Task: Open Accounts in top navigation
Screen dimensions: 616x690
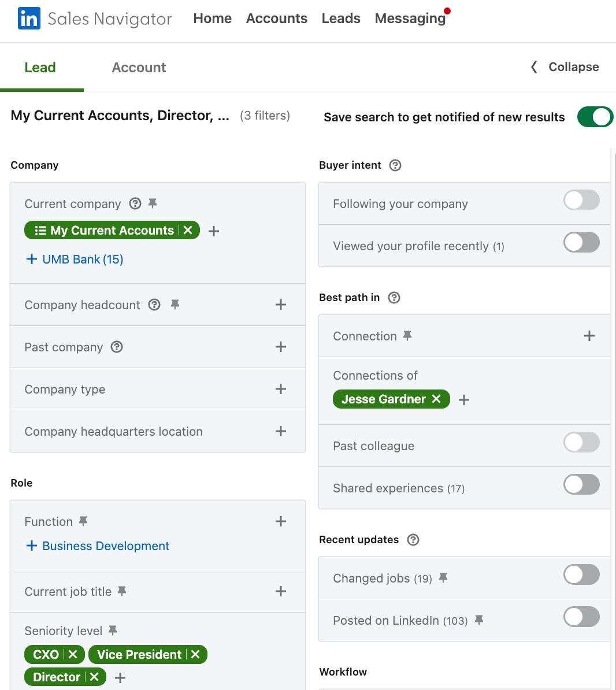Action: tap(276, 18)
